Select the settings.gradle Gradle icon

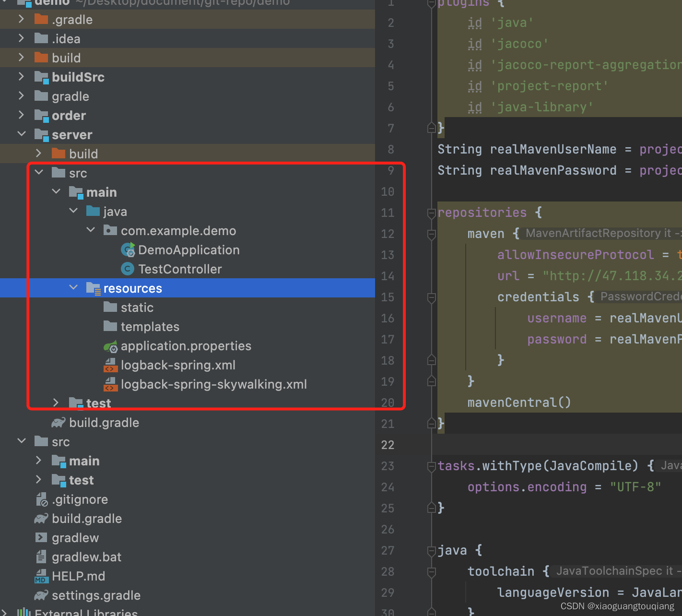click(x=41, y=595)
